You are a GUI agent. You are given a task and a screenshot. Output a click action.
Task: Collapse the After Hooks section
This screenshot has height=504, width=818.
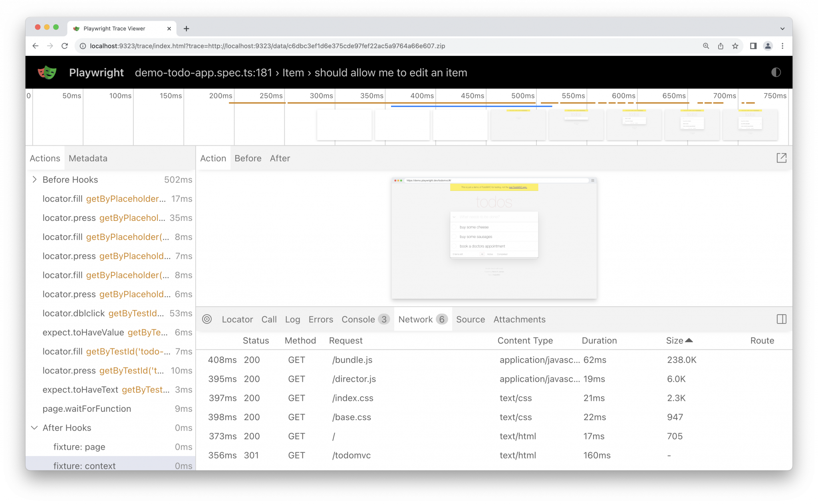(34, 427)
